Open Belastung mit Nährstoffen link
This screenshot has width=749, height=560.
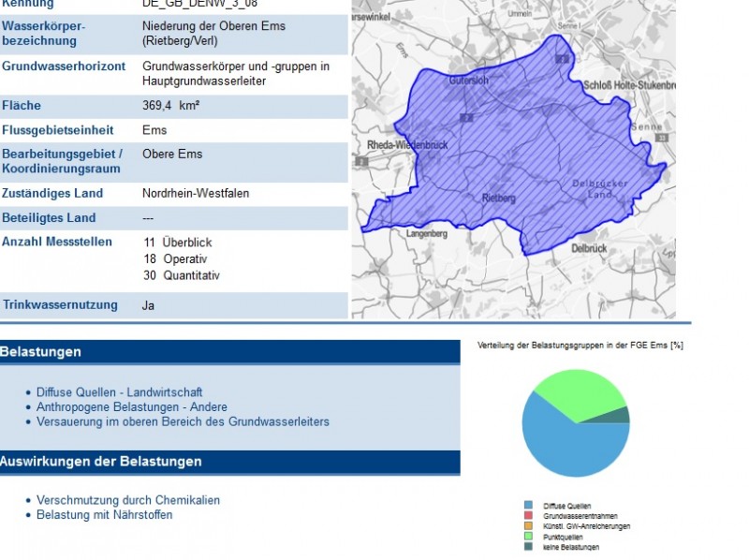pos(104,515)
